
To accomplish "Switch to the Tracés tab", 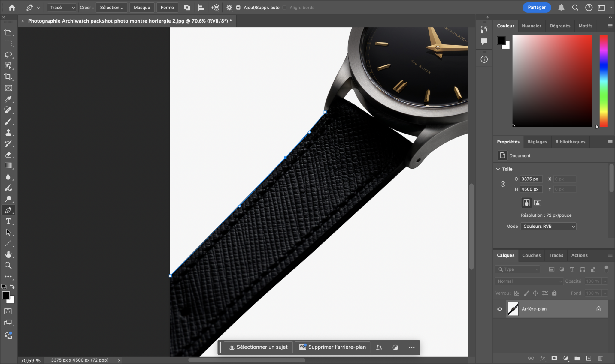I will point(556,255).
